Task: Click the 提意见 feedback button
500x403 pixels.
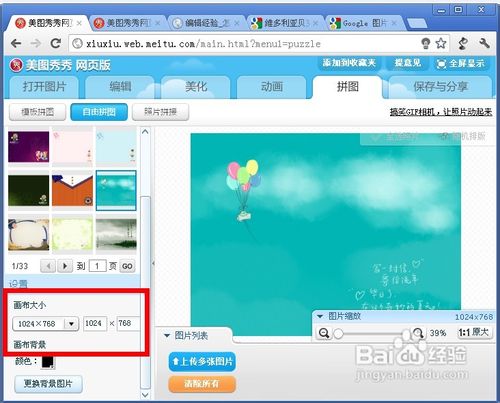Action: click(407, 63)
